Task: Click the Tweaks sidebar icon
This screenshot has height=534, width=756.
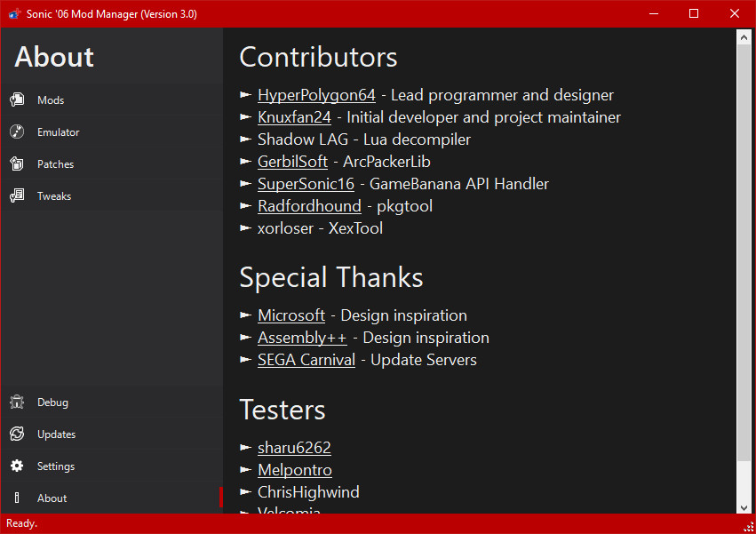Action: 19,195
